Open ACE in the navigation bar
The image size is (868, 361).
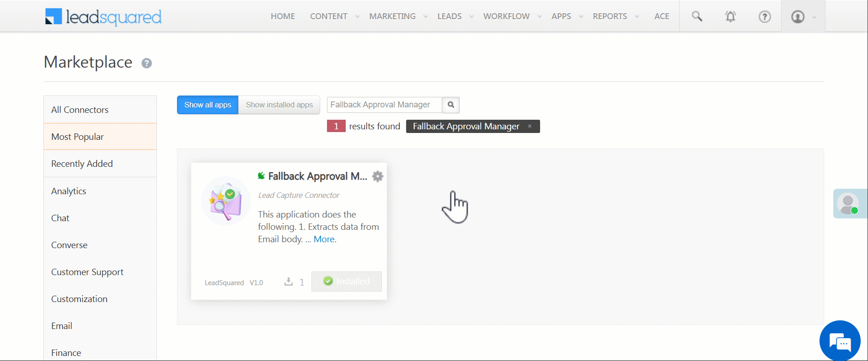point(662,16)
